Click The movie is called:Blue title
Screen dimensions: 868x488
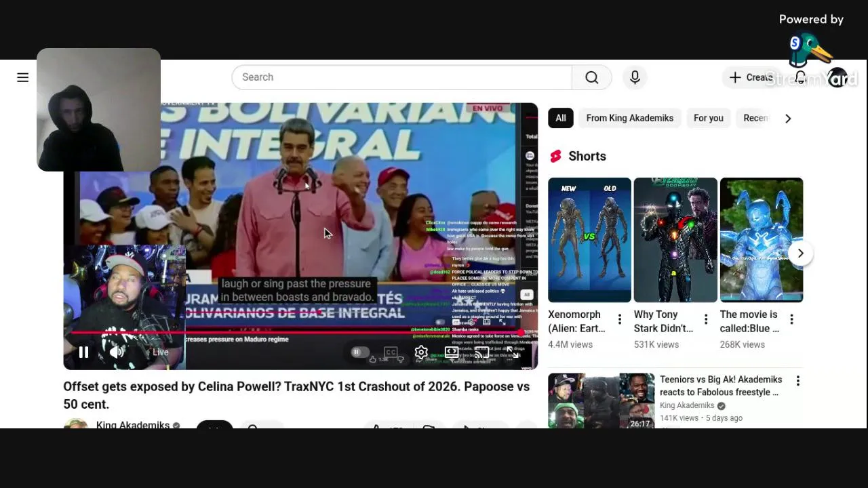tap(749, 321)
